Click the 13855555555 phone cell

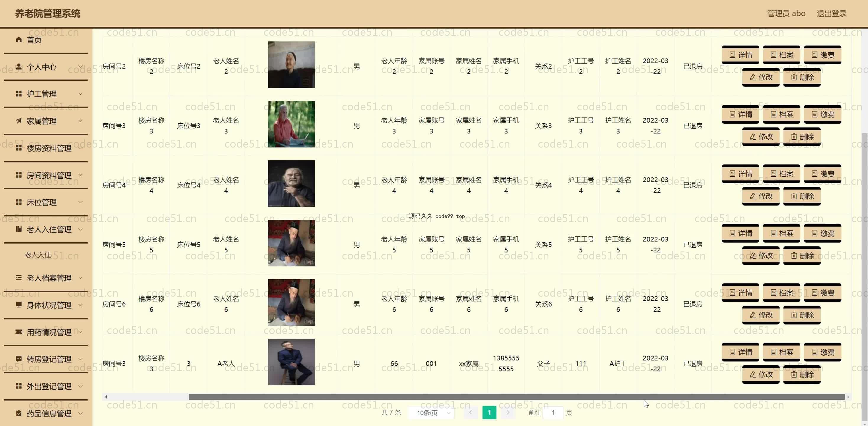(506, 363)
